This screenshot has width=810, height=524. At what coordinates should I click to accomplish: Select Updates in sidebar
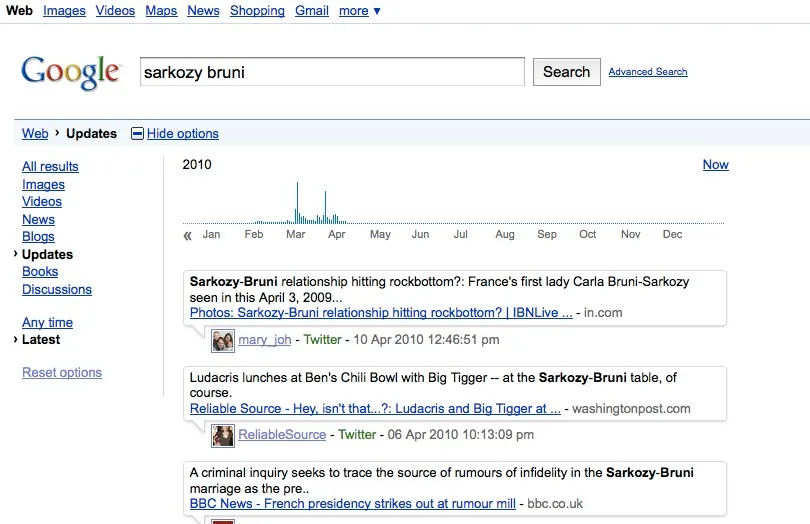(48, 254)
